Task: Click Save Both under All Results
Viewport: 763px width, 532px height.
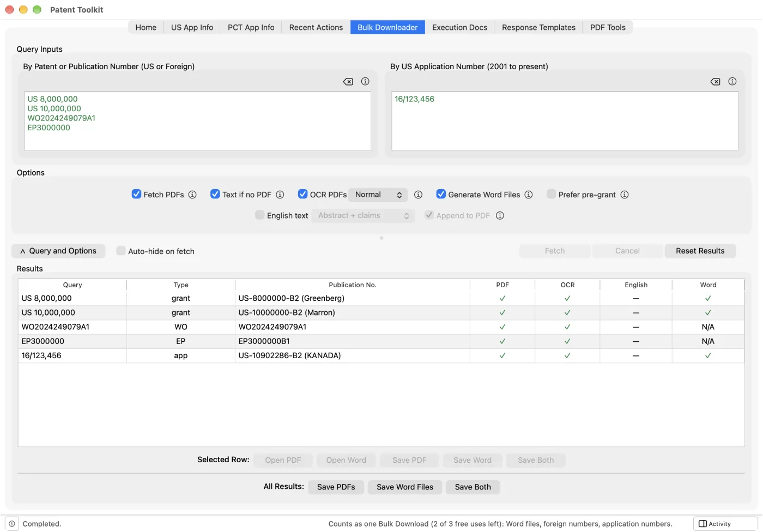Action: pos(473,487)
